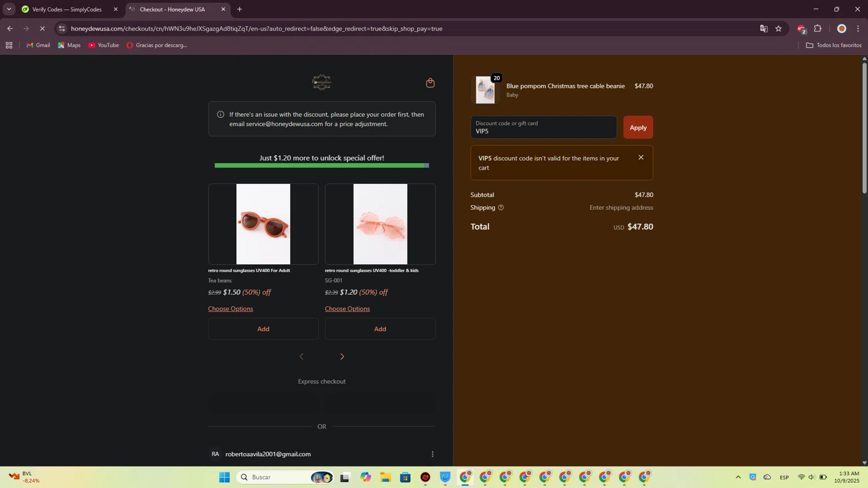Open the apps grid in bookmarks bar
The image size is (868, 488).
pos(9,45)
